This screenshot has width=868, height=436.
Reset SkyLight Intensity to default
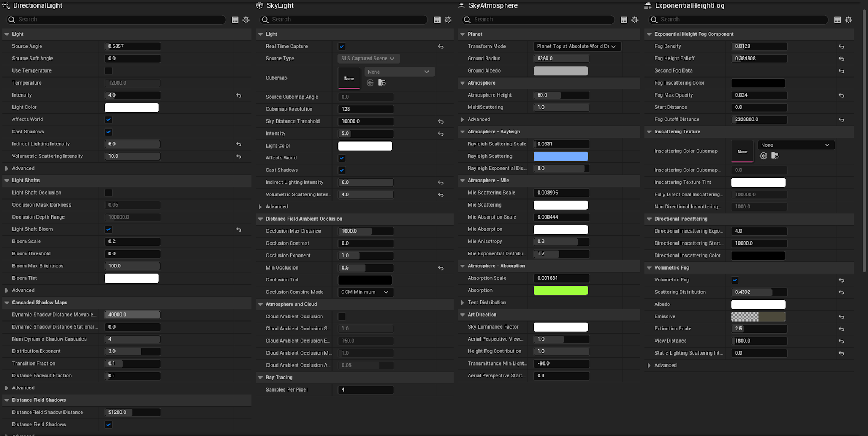point(441,133)
